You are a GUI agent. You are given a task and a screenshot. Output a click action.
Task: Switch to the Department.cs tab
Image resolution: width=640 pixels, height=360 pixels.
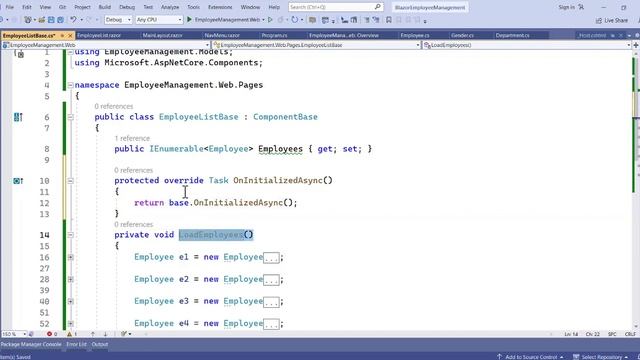tap(512, 36)
